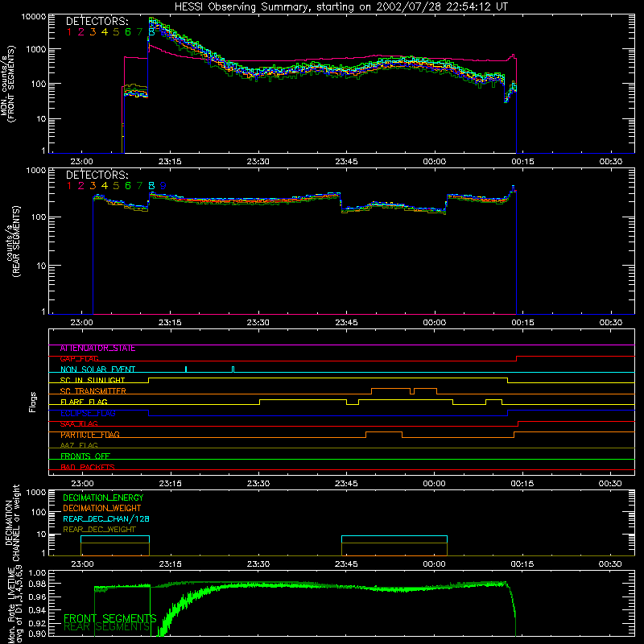Select orange detector 3 in front segments legend
This screenshot has height=644, width=644.
click(x=93, y=32)
